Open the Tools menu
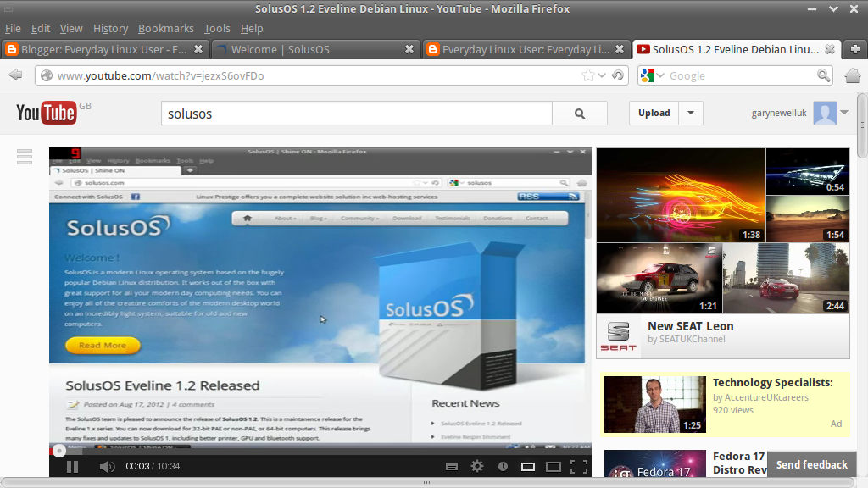The height and width of the screenshot is (488, 868). point(217,28)
